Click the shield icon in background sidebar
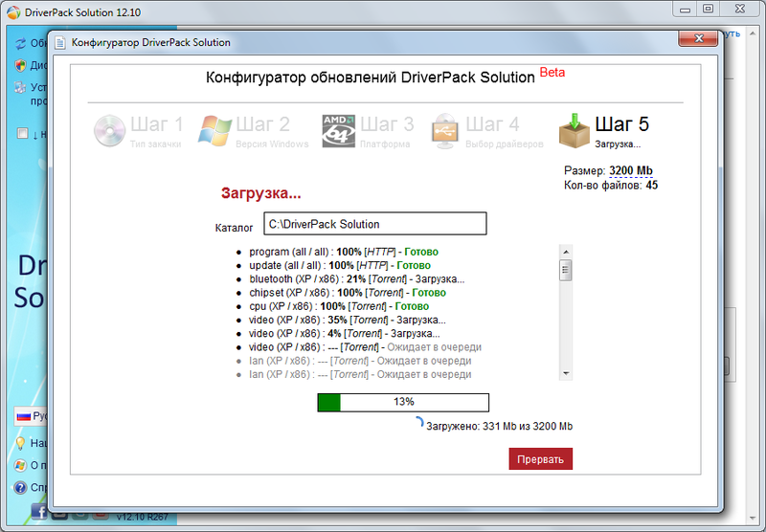766x532 pixels. click(20, 65)
